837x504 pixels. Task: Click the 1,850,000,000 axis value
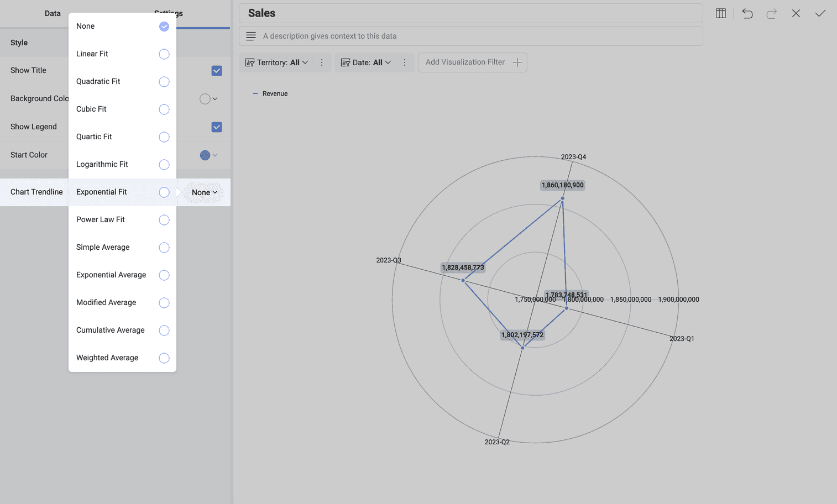631,300
